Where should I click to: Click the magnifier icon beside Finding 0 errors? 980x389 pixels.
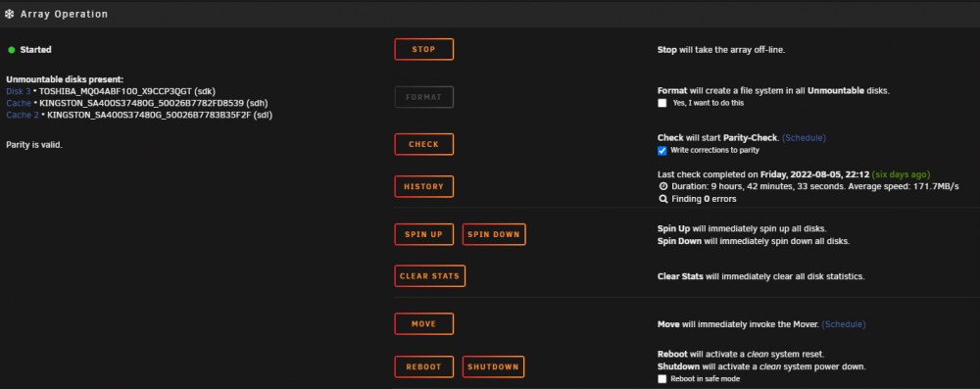coord(663,199)
